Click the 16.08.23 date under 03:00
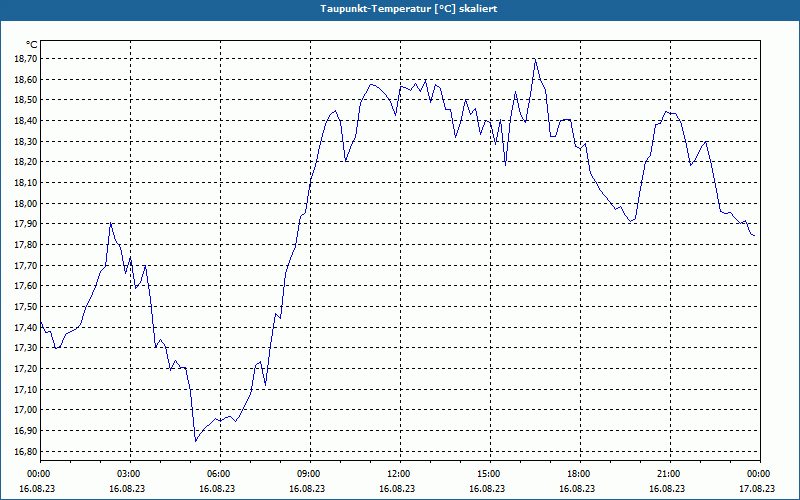 point(127,488)
